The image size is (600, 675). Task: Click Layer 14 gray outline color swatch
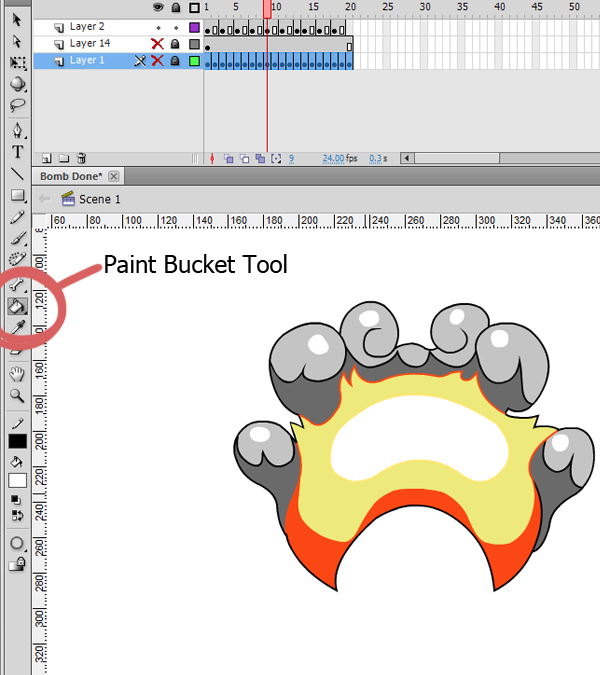pos(195,44)
